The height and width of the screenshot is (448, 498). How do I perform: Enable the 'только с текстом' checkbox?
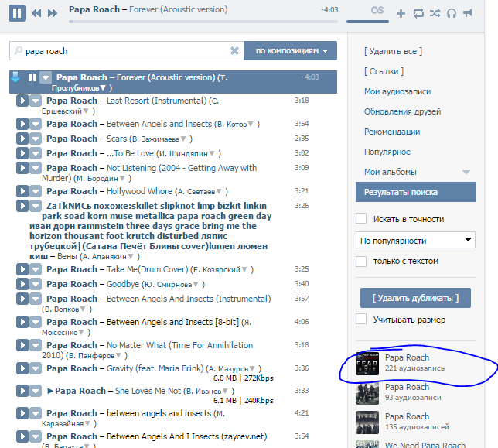coord(361,262)
